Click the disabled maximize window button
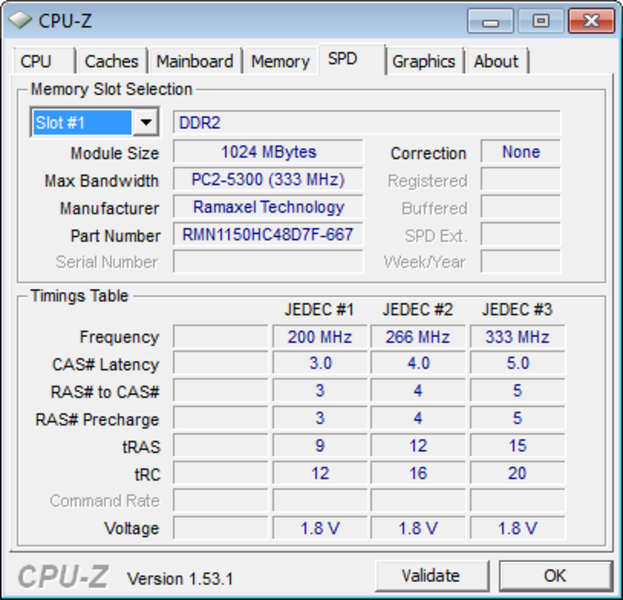The height and width of the screenshot is (600, 623). (x=541, y=21)
